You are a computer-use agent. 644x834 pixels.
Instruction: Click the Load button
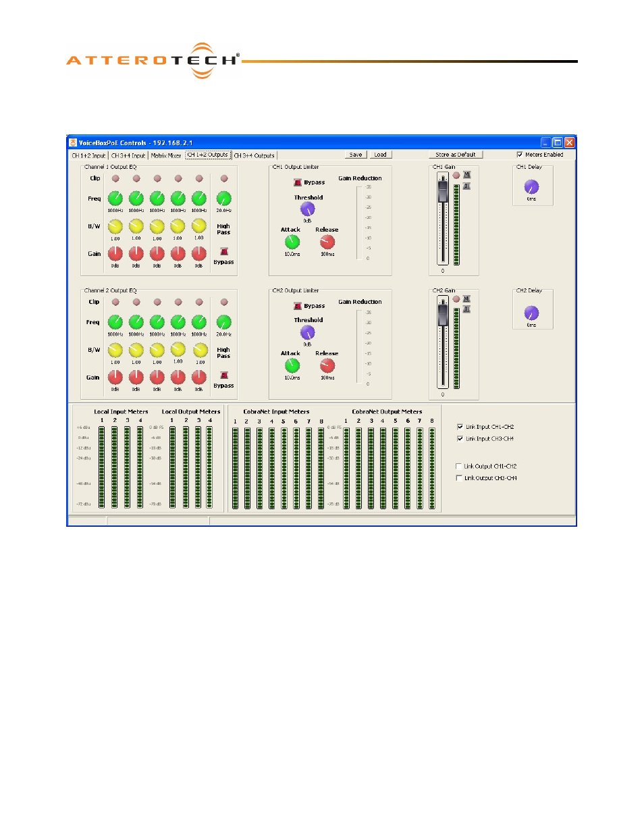click(381, 155)
